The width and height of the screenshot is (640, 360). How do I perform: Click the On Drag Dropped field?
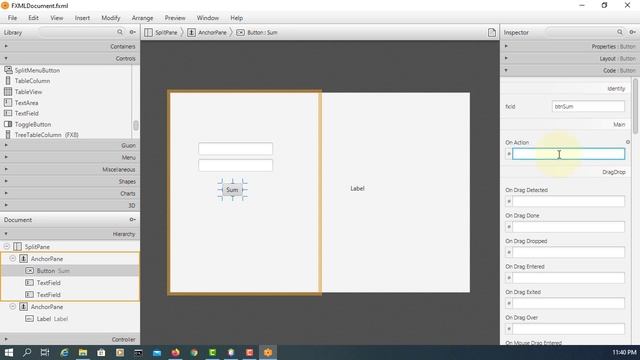[568, 252]
